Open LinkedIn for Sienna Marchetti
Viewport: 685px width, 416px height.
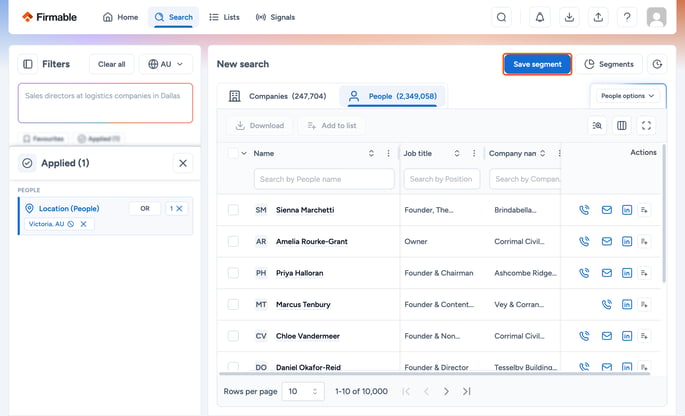(627, 210)
